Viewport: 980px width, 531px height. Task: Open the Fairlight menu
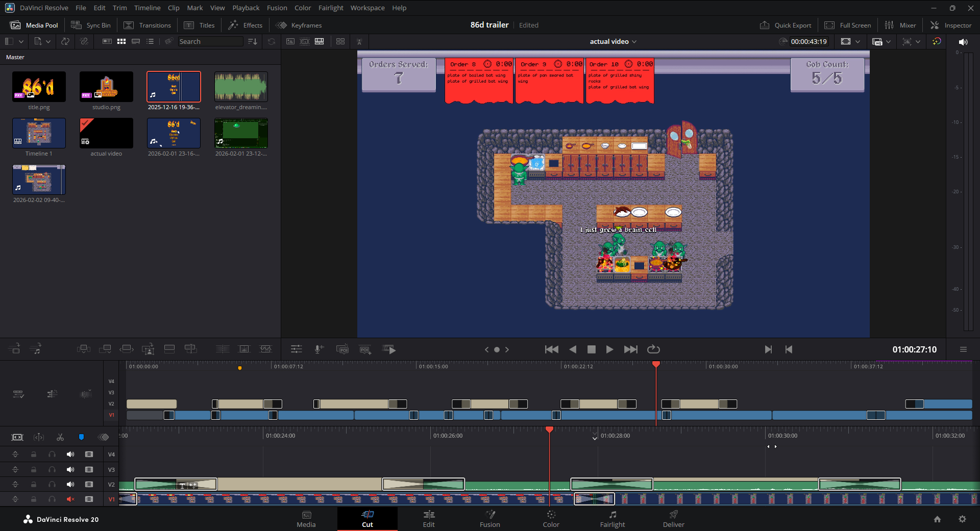330,8
